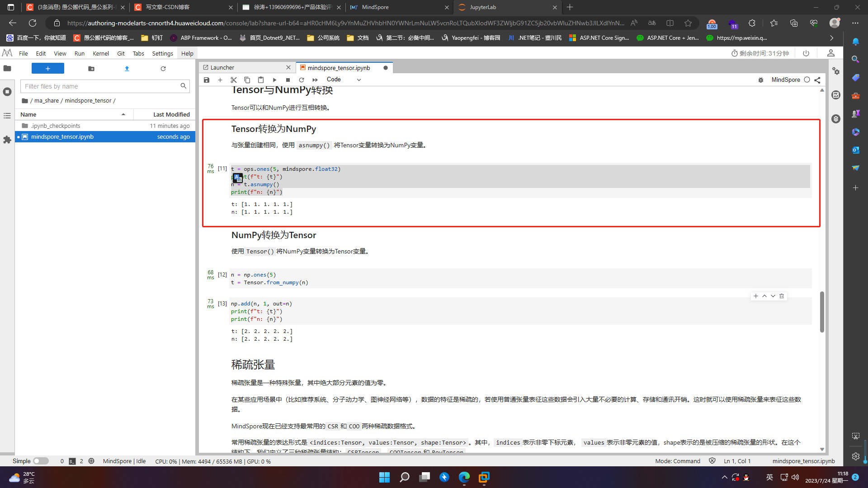Refresh the browser page
868x488 pixels.
point(33,23)
